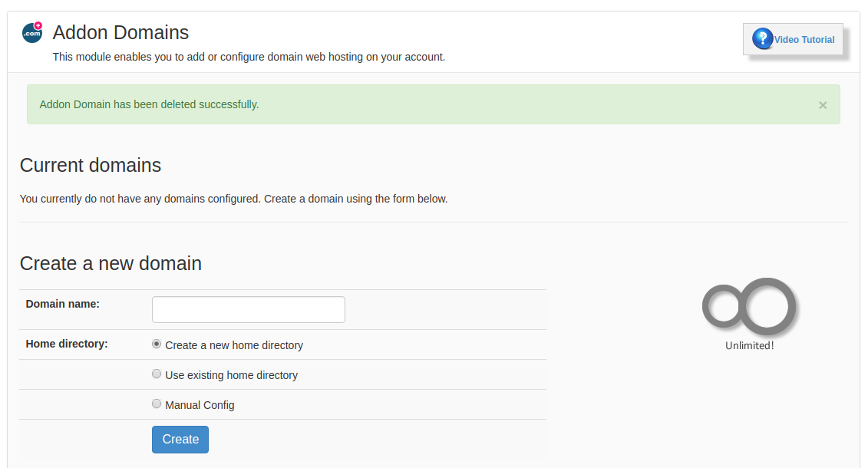Click the Addon Domains page heading

pyautogui.click(x=120, y=33)
